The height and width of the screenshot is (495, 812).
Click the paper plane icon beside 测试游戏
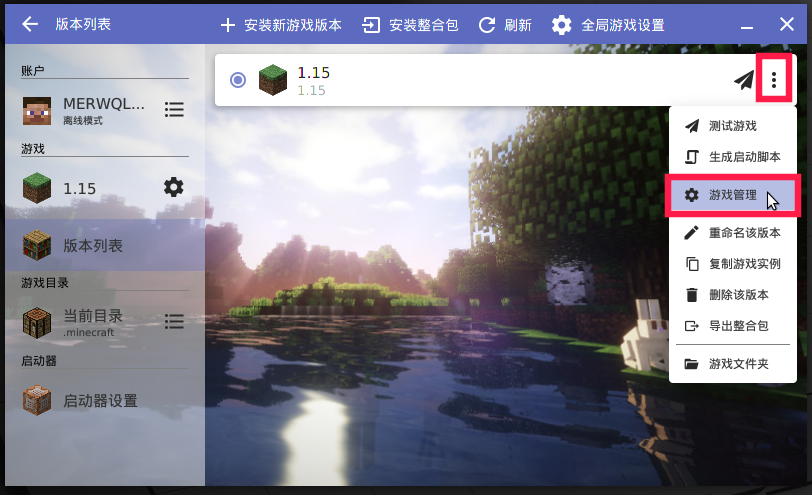tap(692, 126)
